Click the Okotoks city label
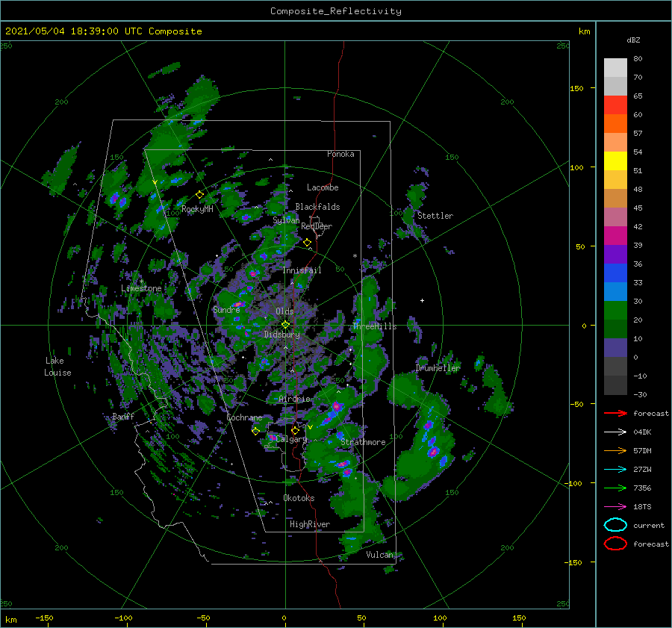Image resolution: width=672 pixels, height=628 pixels. point(299,497)
